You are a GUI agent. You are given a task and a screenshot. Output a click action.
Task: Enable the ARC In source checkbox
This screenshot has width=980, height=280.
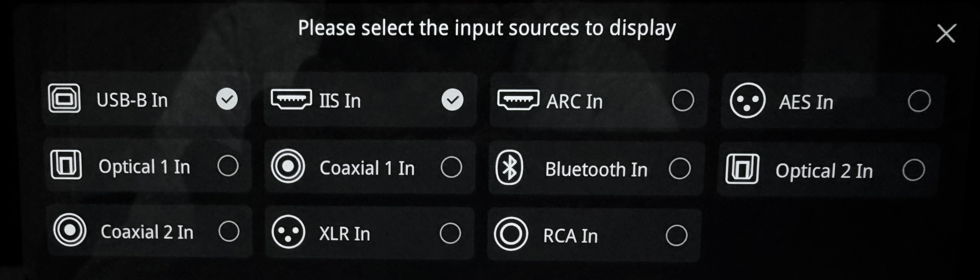(x=683, y=100)
